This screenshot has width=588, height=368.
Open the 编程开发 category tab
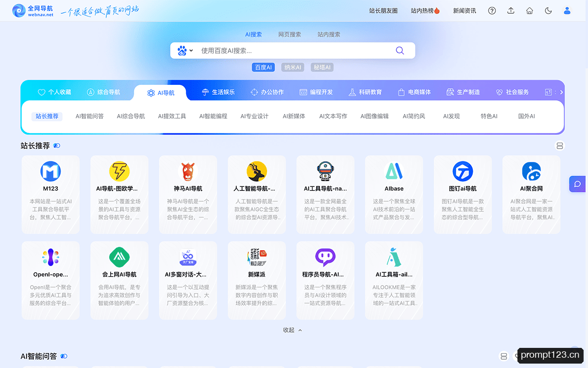click(316, 92)
